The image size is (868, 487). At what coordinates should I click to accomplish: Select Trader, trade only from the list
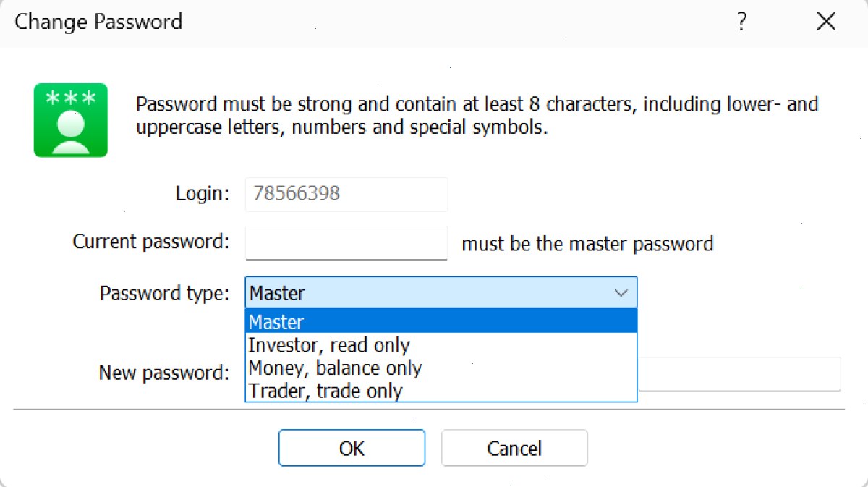point(441,391)
